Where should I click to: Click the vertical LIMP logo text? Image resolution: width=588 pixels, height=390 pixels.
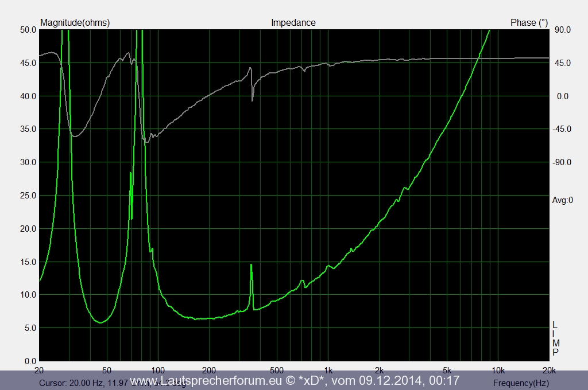click(x=555, y=338)
